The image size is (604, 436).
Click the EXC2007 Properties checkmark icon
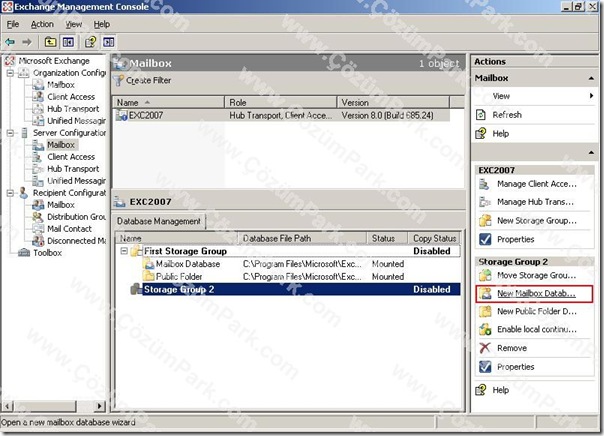485,239
